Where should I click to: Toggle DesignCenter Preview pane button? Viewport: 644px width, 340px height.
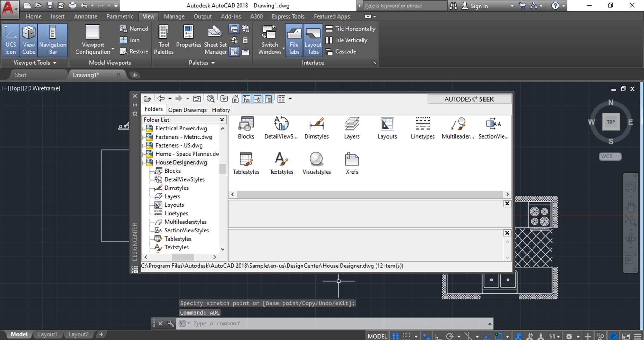point(257,99)
